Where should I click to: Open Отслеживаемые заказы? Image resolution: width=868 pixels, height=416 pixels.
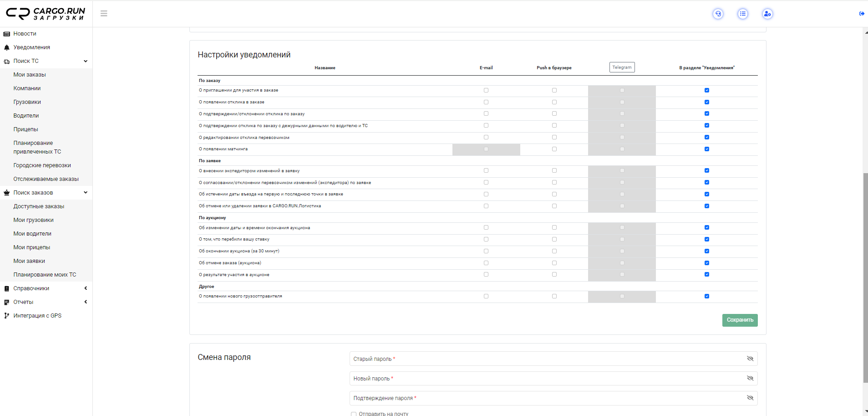46,179
